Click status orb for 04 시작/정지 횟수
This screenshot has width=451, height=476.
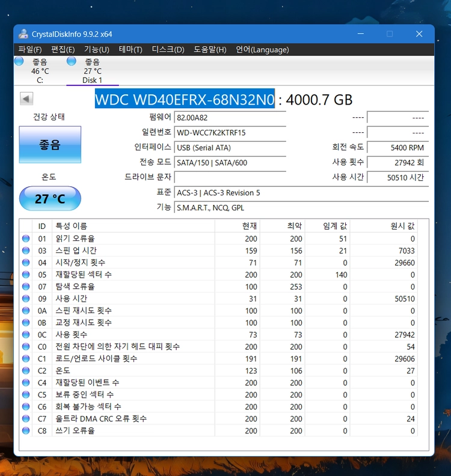26,263
